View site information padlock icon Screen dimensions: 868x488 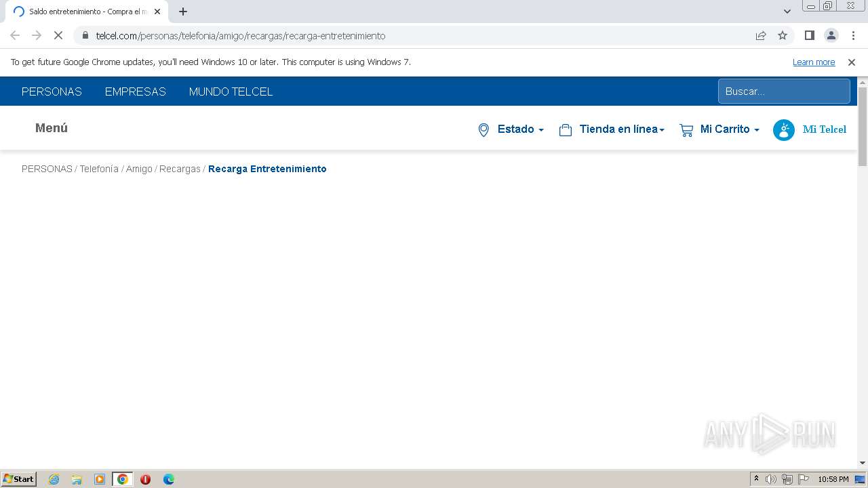[x=85, y=35]
